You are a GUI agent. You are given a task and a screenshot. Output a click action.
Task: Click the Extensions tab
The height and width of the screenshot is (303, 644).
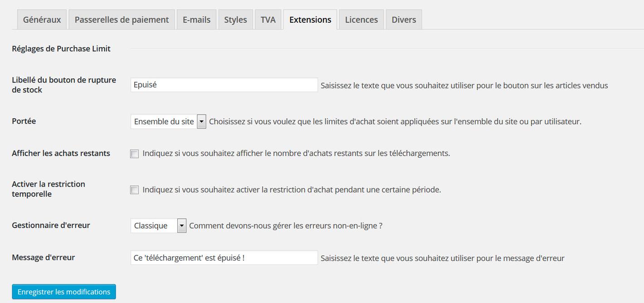pyautogui.click(x=310, y=19)
